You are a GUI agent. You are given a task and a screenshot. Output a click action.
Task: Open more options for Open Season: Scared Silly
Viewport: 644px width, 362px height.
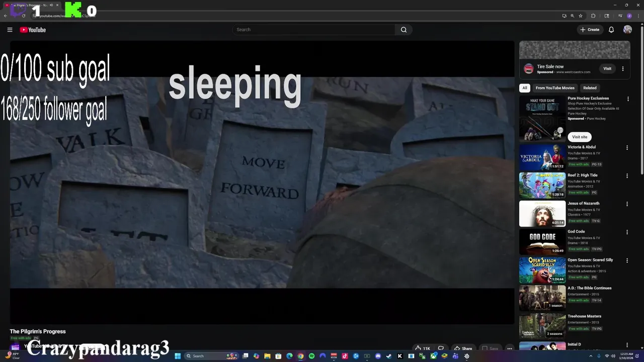point(627,260)
